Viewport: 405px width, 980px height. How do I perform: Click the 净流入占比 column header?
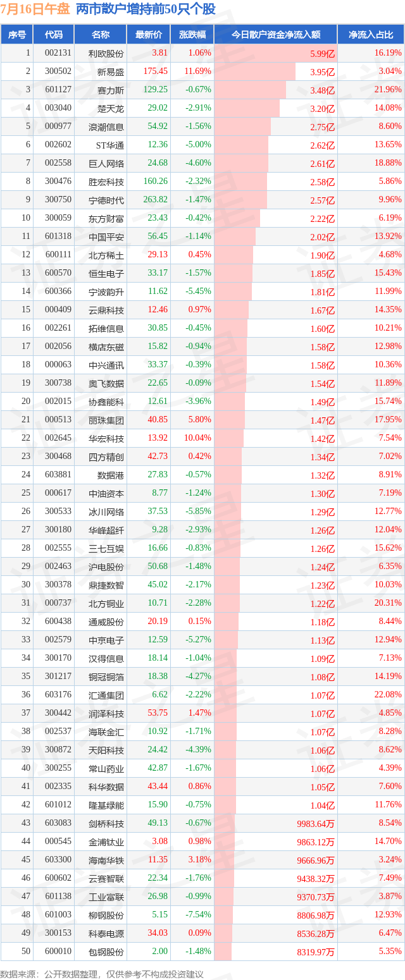[371, 35]
